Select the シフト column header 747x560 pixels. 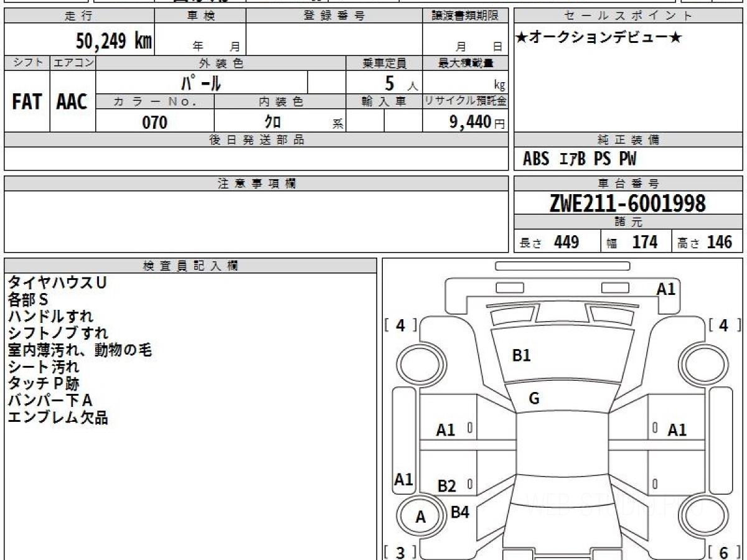27,63
